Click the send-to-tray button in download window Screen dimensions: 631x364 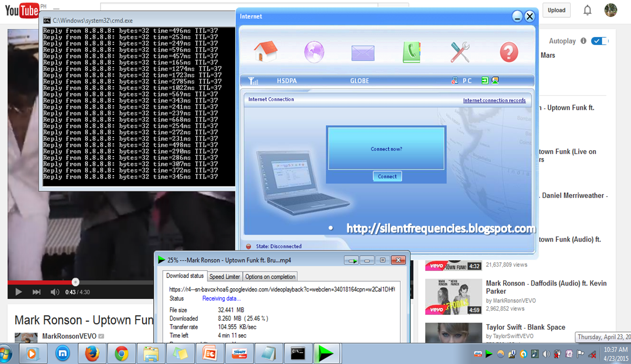351,260
